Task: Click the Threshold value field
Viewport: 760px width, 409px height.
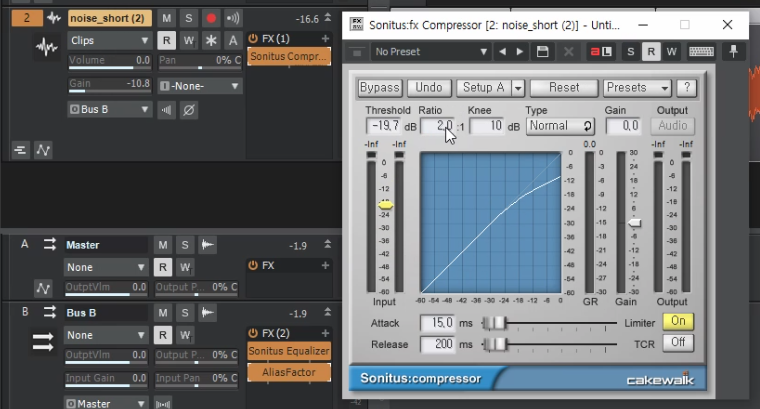Action: click(384, 126)
